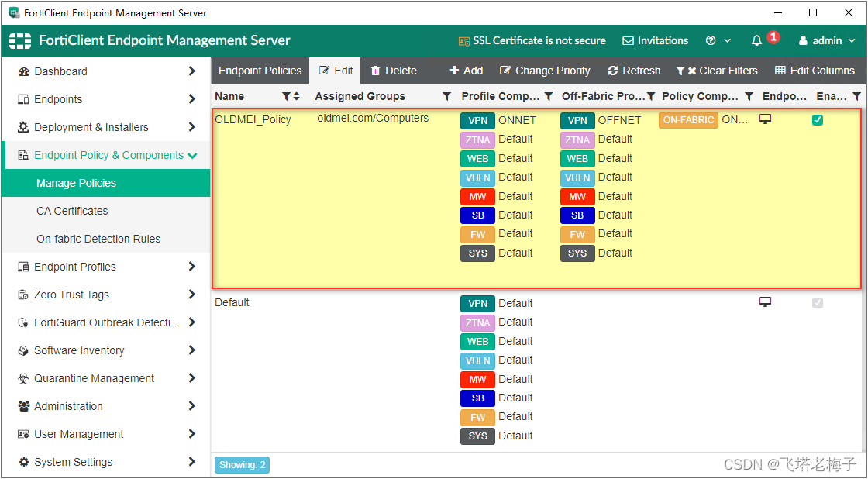Screen dimensions: 868x479
Task: Click the ON-FABRIC badge in OLDMEI_Policy row
Action: [x=688, y=120]
